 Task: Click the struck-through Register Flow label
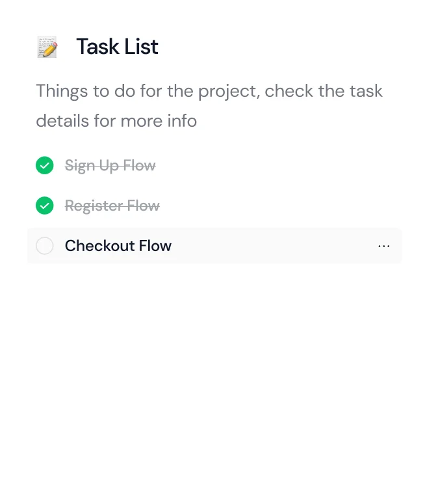point(112,206)
